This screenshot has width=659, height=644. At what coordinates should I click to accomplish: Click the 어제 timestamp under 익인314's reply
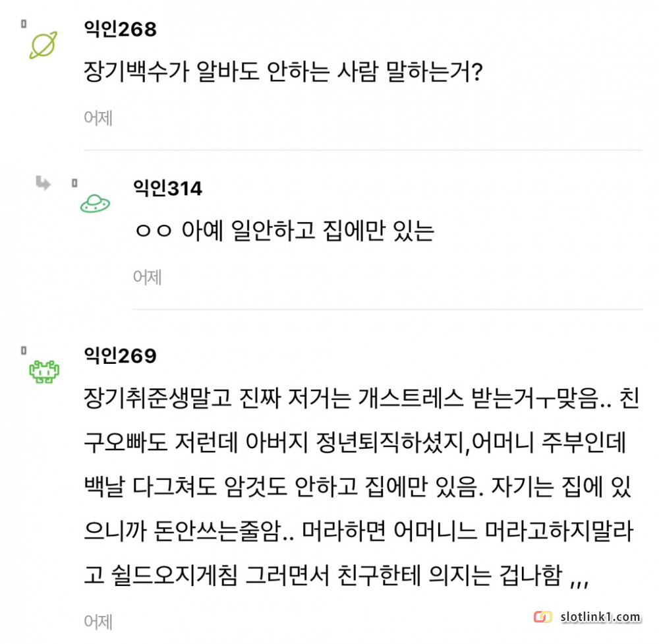pos(148,278)
